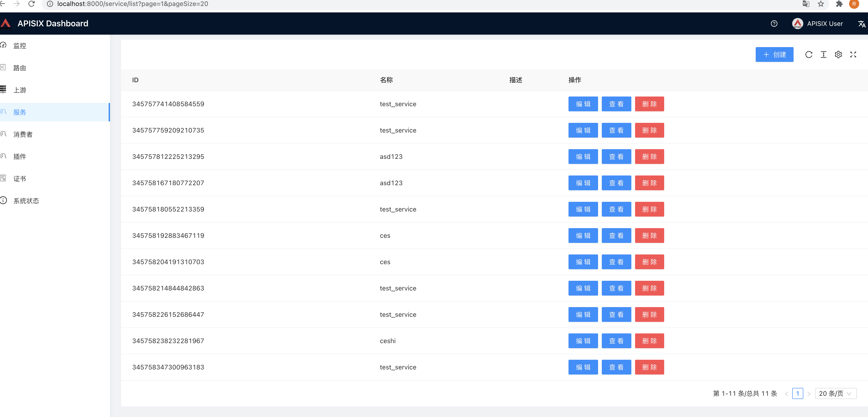868x417 pixels.
Task: Click the APISIX logo in header
Action: [x=6, y=23]
